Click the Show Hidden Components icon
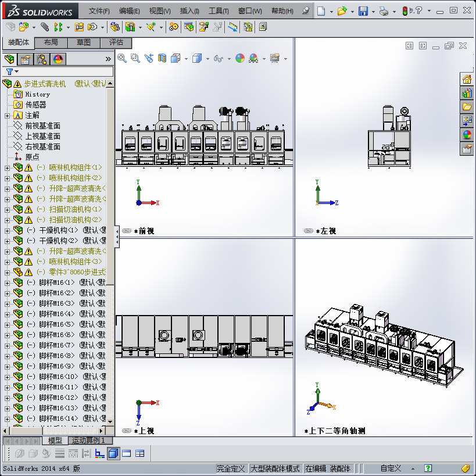This screenshot has width=476, height=476. click(114, 27)
